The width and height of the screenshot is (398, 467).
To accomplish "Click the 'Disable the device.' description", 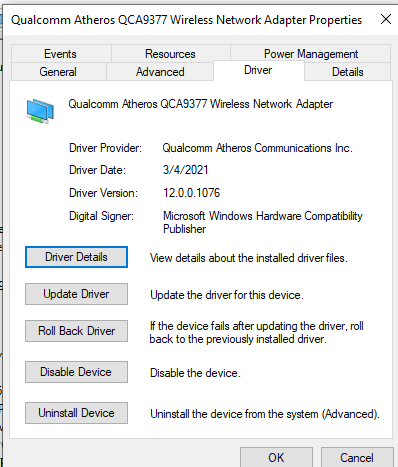I will click(195, 373).
